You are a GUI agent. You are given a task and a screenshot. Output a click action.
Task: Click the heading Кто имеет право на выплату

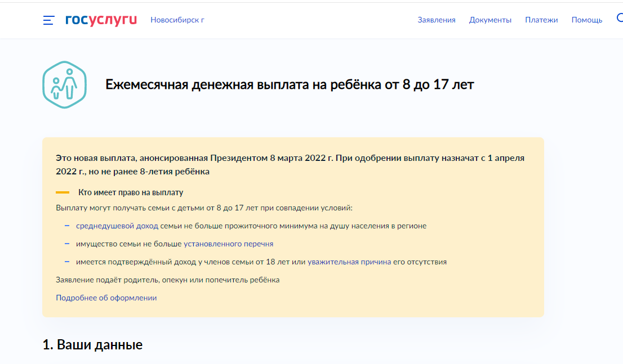click(131, 192)
